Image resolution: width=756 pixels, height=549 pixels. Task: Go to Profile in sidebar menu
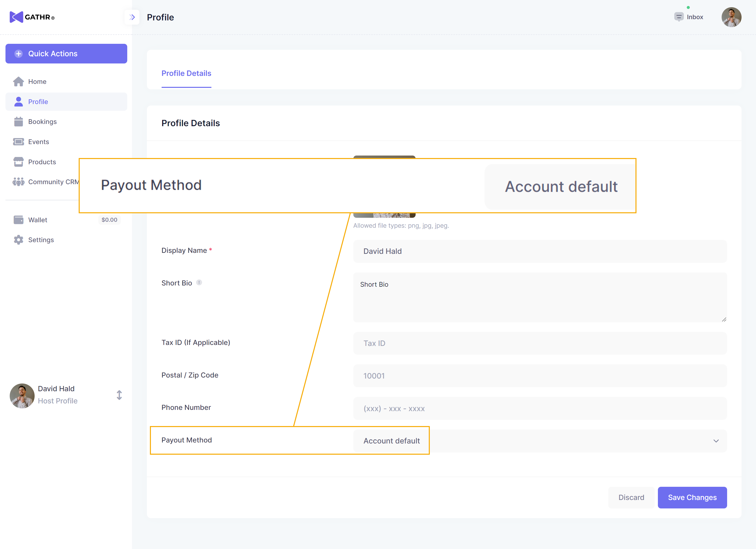(38, 102)
